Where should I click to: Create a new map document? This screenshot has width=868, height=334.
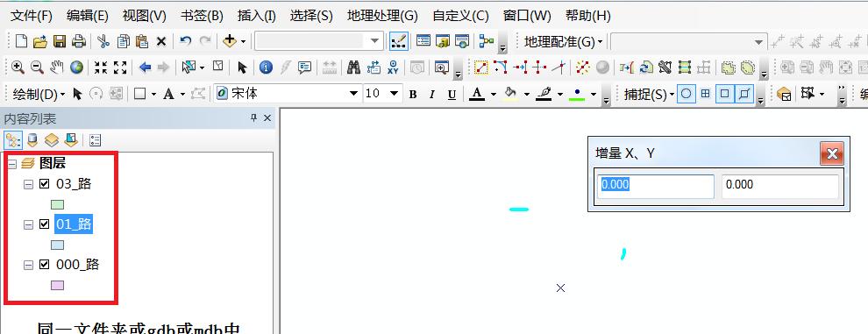click(20, 41)
